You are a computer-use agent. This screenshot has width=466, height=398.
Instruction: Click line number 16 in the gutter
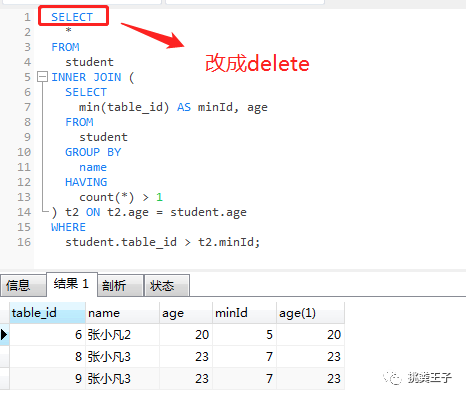point(24,242)
